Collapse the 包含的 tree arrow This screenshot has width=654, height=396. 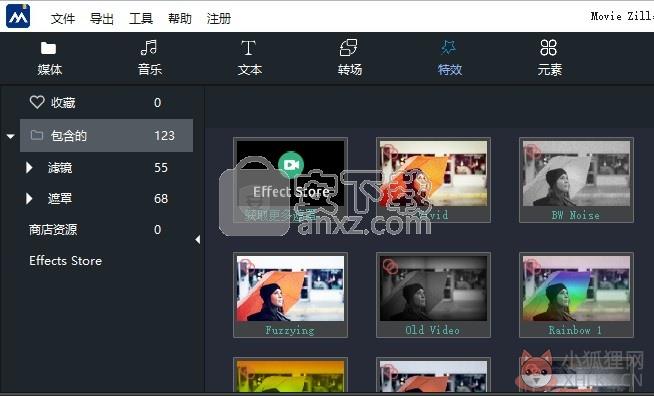pos(10,136)
